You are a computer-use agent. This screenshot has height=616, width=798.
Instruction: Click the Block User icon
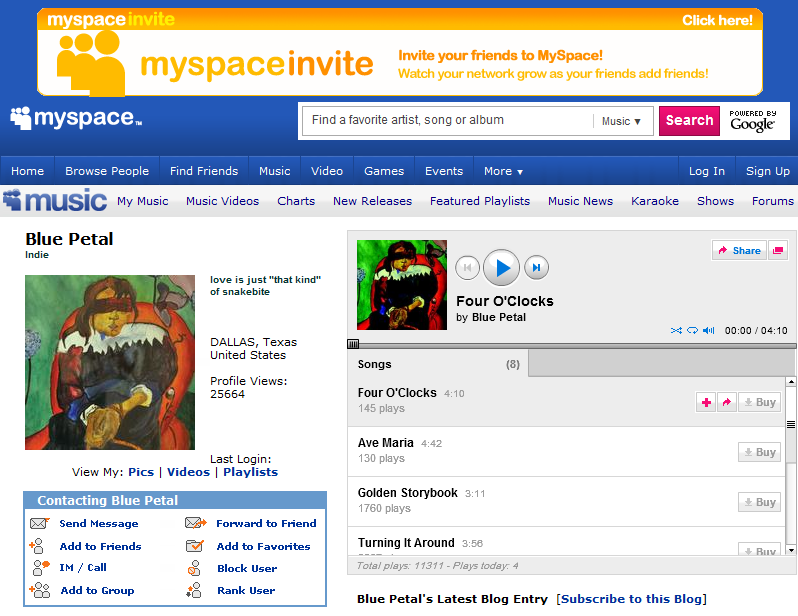pyautogui.click(x=194, y=568)
